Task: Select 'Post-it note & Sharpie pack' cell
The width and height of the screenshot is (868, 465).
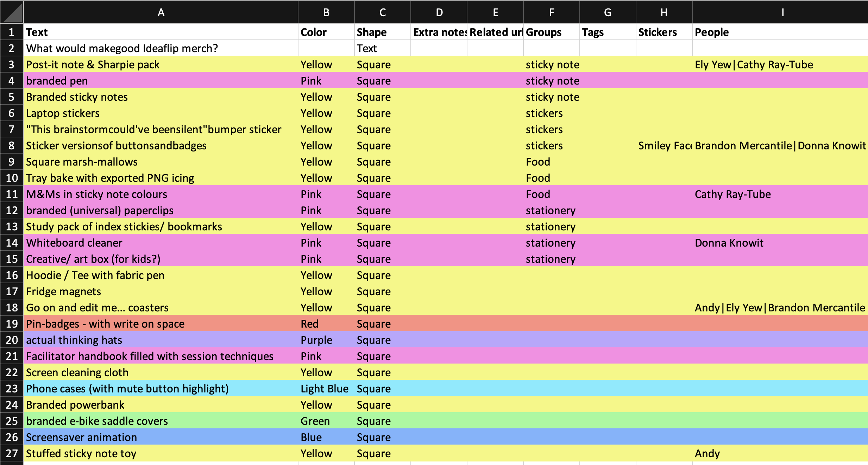Action: click(x=161, y=64)
